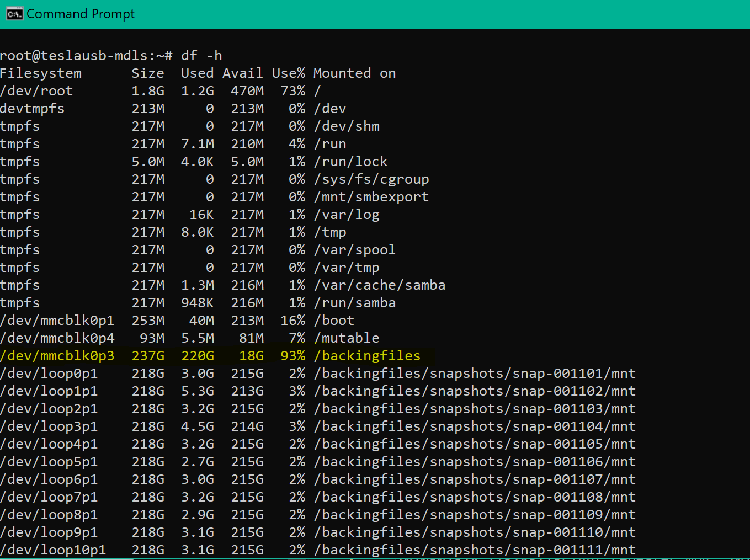Click the highlighted '/dev/mmcblk0p3' entry
Viewport: 750px width, 560px height.
click(57, 356)
